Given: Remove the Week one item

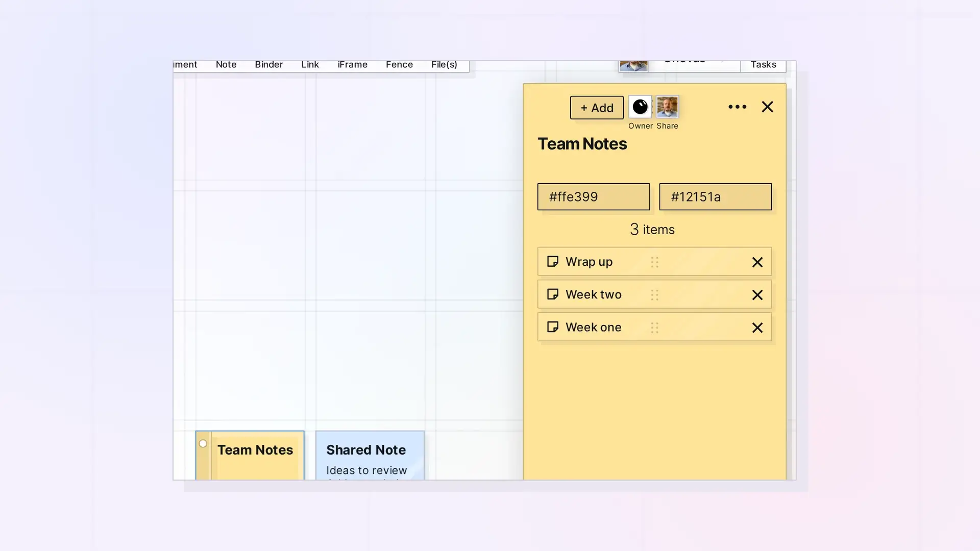Looking at the screenshot, I should pos(757,328).
